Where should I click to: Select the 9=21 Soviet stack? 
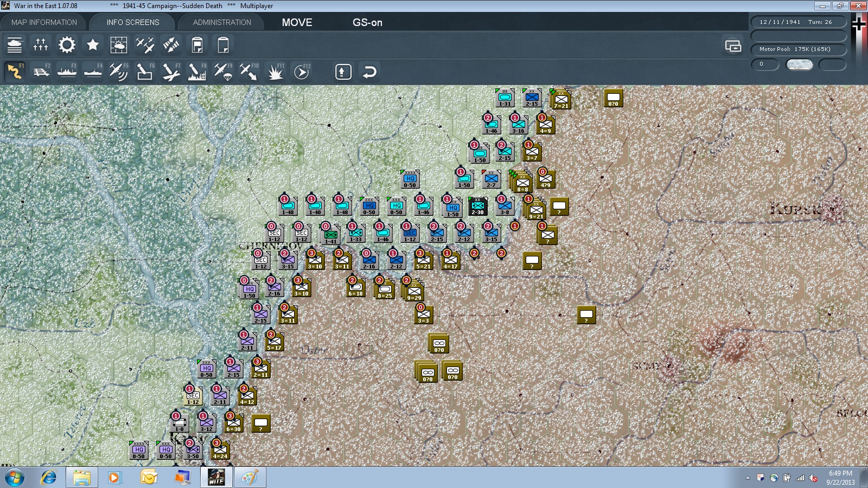point(536,209)
